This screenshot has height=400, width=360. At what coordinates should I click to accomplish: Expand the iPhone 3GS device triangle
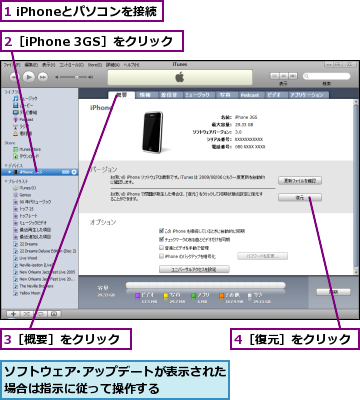(x=10, y=172)
